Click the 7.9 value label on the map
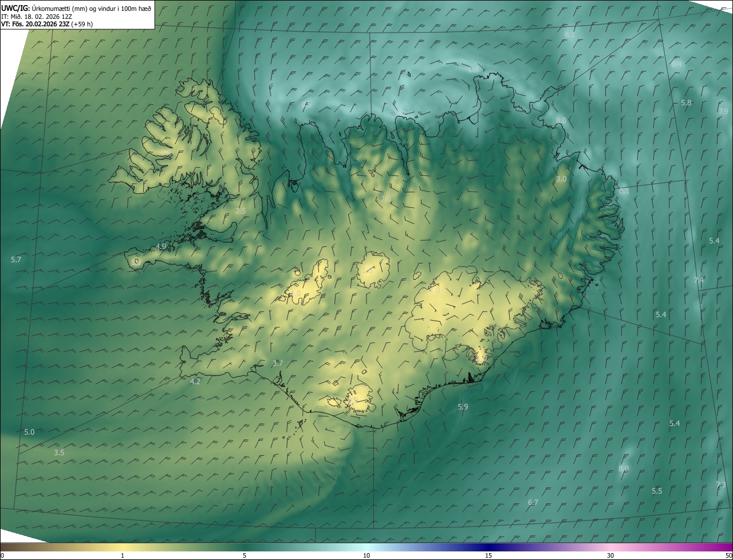Viewport: 733px width, 560px height. click(723, 111)
